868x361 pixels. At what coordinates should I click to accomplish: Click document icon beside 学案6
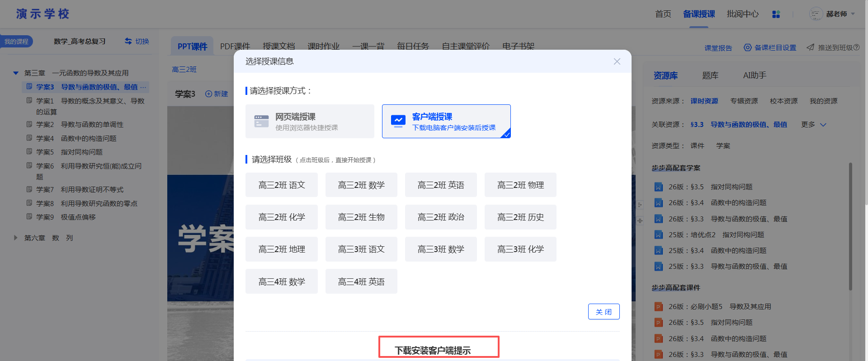[x=29, y=165]
